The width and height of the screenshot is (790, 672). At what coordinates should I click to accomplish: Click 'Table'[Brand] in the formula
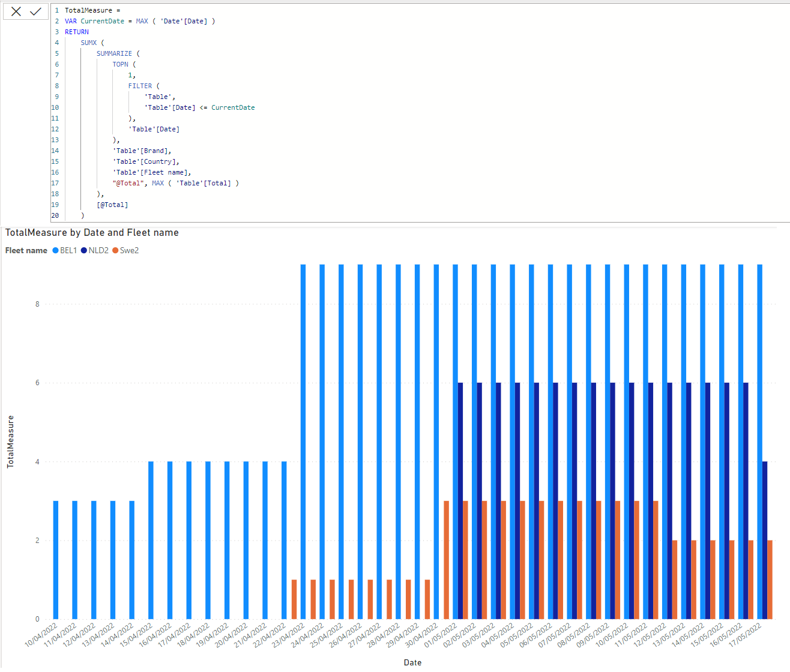pos(142,151)
